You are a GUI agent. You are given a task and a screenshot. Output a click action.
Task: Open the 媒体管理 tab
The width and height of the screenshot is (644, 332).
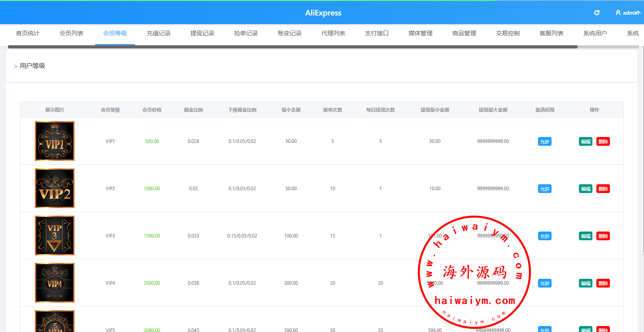(x=421, y=33)
